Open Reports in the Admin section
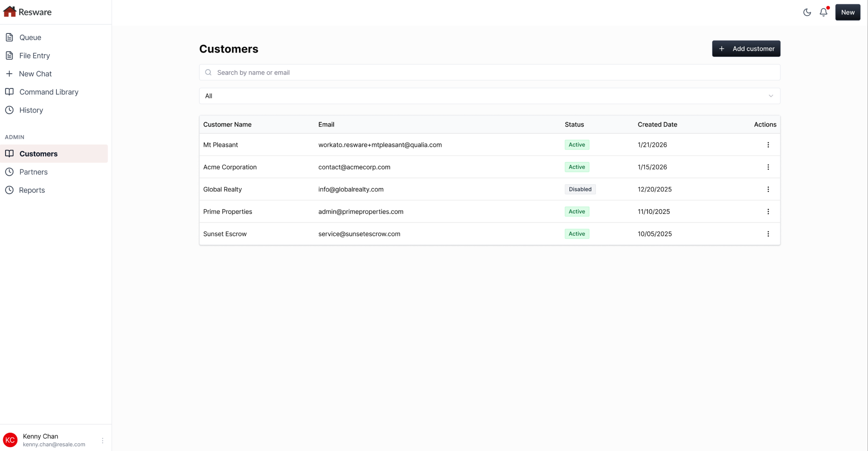The height and width of the screenshot is (451, 868). pyautogui.click(x=54, y=190)
